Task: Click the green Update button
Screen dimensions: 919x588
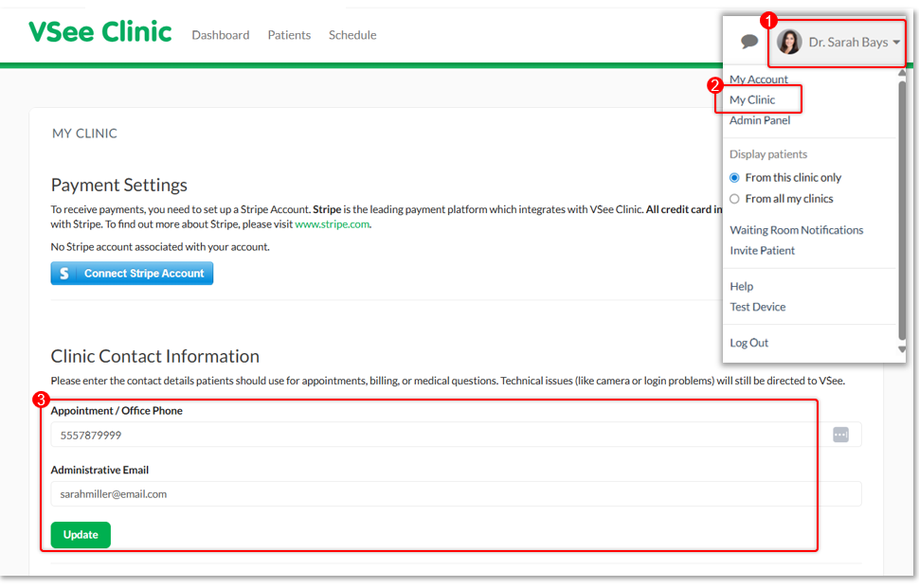Action: (x=81, y=535)
